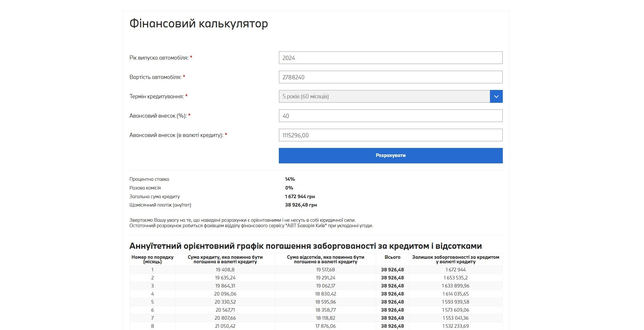Image resolution: width=644 pixels, height=330 pixels.
Task: Click the 14% interest rate value
Action: click(290, 179)
